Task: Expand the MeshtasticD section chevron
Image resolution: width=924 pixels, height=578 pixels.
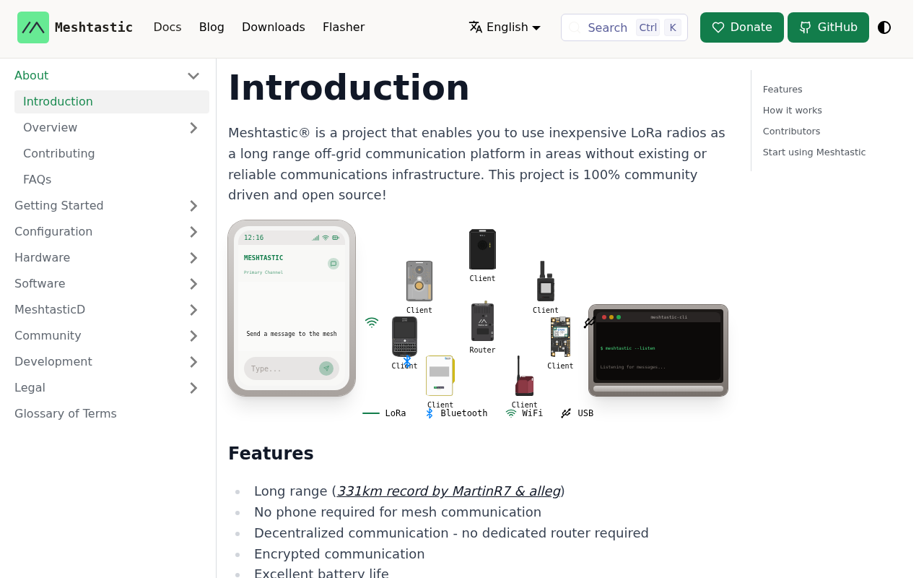Action: [193, 310]
